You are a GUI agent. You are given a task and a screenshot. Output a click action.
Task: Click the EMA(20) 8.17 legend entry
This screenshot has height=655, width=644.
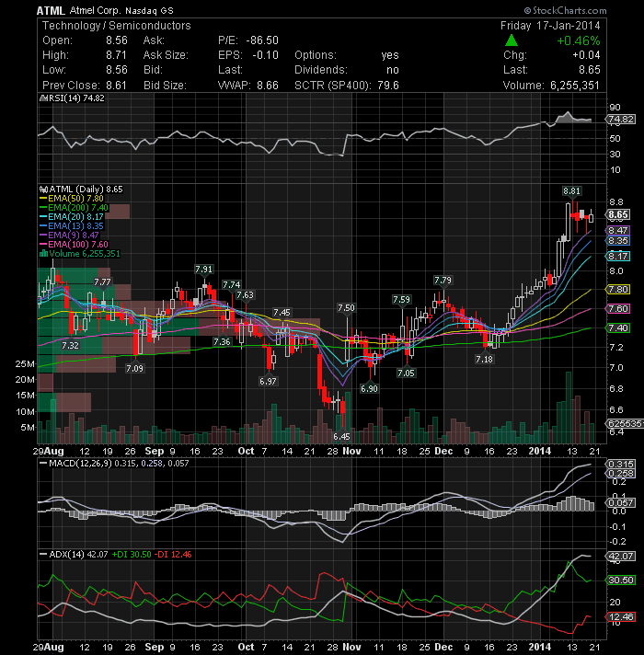point(72,217)
